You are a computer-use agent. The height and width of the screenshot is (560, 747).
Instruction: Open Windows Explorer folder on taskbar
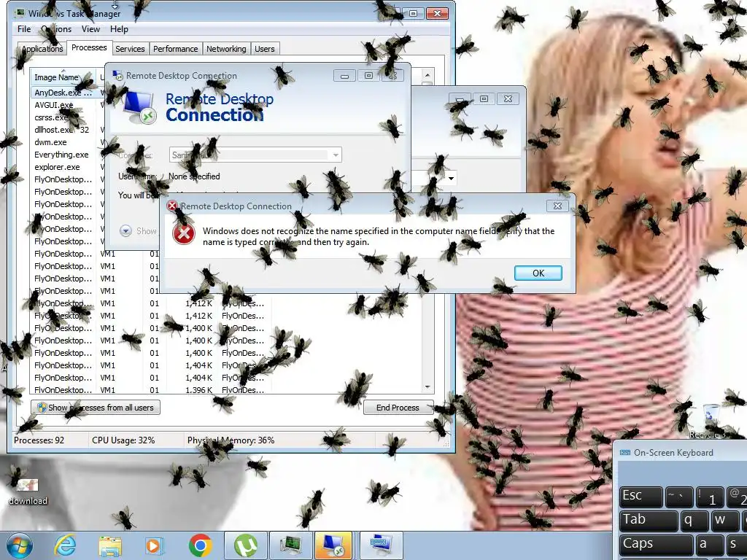tap(110, 545)
